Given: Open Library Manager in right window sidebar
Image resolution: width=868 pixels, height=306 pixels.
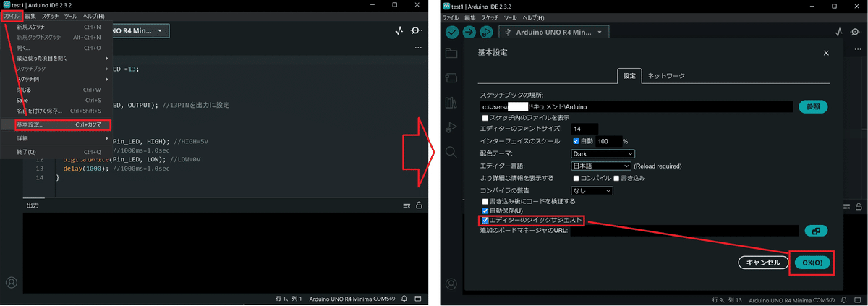Looking at the screenshot, I should 451,102.
